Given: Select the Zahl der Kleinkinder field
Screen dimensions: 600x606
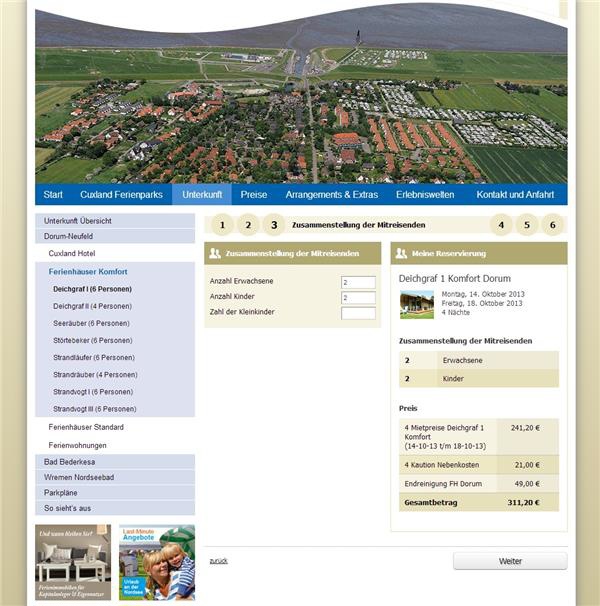Looking at the screenshot, I should (x=358, y=313).
